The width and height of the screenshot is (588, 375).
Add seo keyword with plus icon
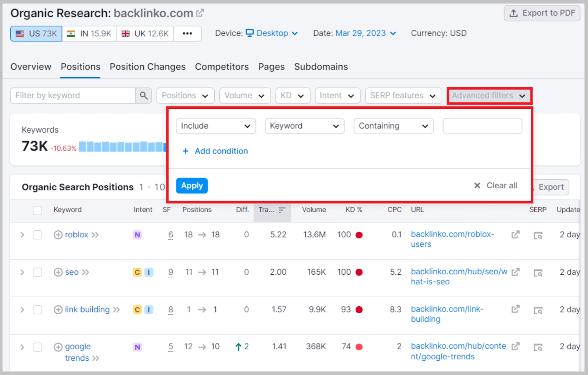pyautogui.click(x=58, y=272)
